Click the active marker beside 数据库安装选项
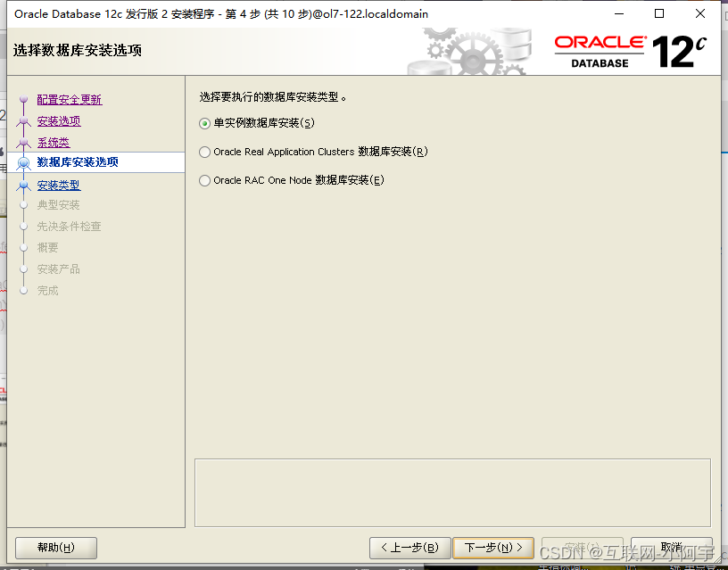Screen dimensions: 728x570 (x=24, y=162)
